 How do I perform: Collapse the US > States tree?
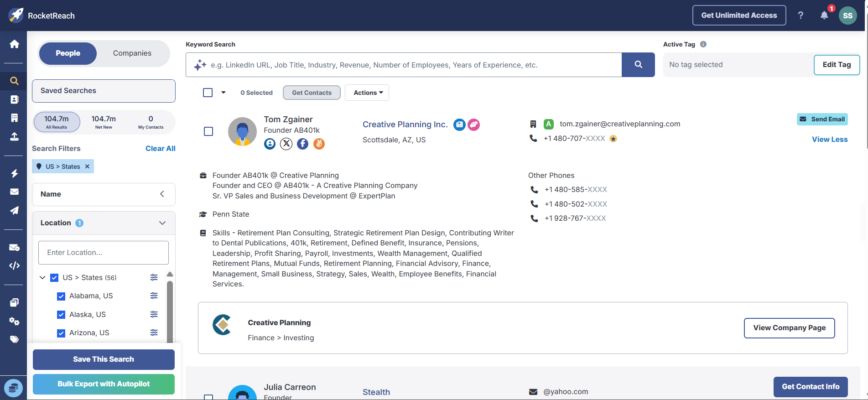42,277
